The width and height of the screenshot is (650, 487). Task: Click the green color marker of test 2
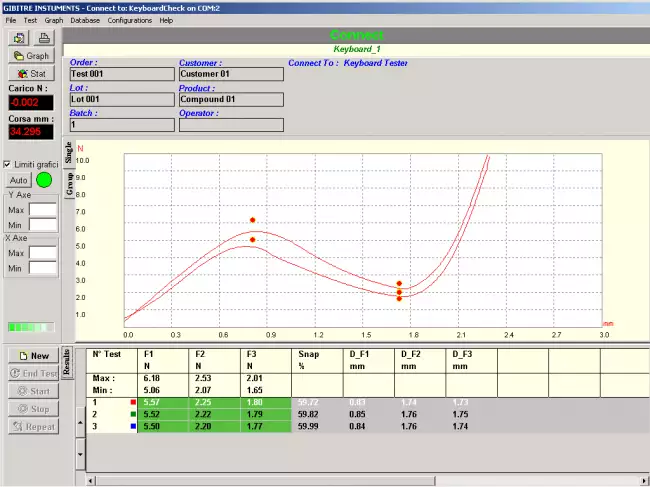tap(133, 414)
